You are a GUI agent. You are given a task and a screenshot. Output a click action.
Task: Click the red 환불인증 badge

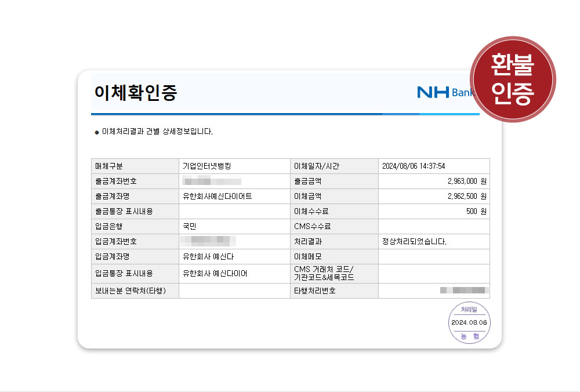(x=512, y=80)
